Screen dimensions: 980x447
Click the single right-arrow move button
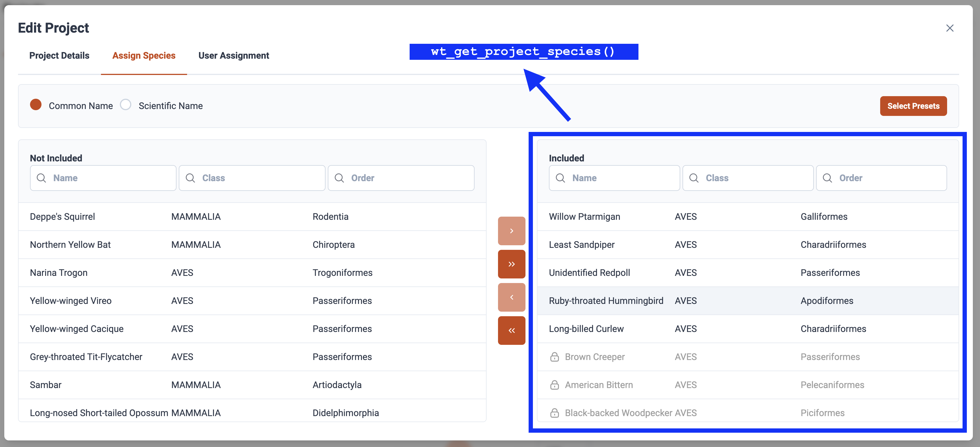(x=511, y=231)
